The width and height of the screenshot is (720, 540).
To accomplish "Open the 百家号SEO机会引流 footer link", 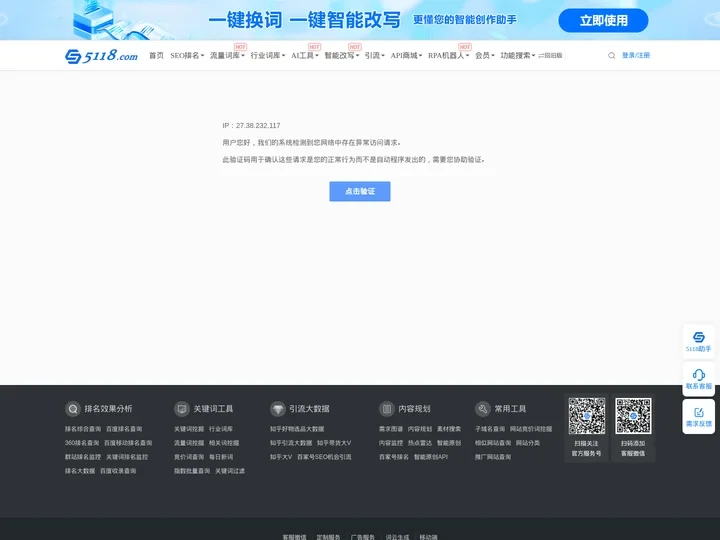I will click(324, 457).
